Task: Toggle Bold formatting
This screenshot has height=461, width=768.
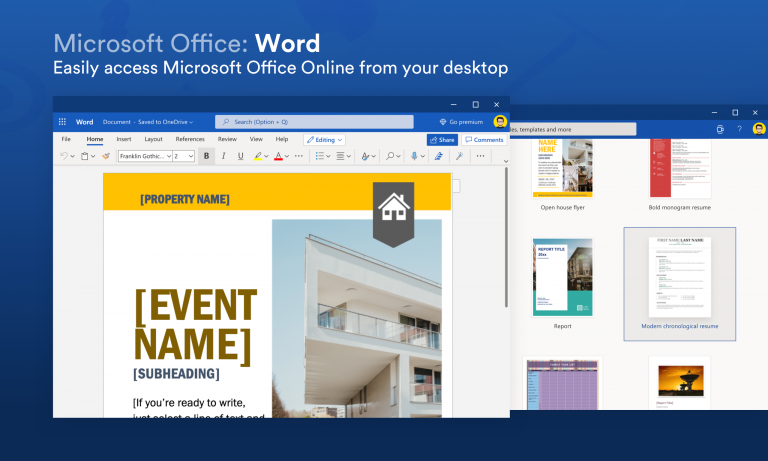Action: (x=207, y=156)
